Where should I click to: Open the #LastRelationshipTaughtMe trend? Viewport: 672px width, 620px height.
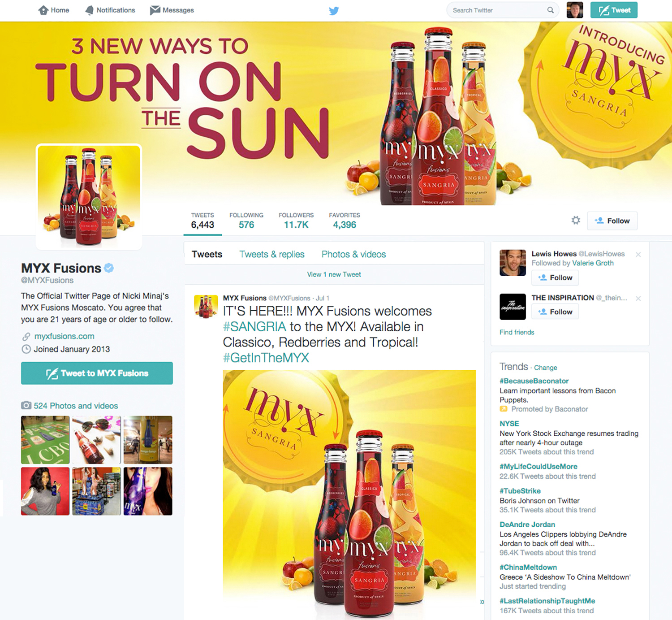(x=547, y=601)
